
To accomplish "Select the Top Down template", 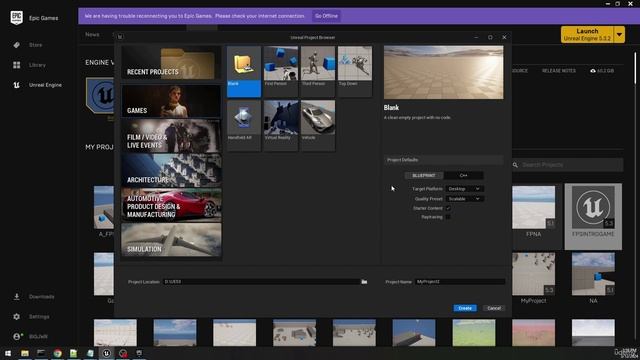I will point(355,71).
